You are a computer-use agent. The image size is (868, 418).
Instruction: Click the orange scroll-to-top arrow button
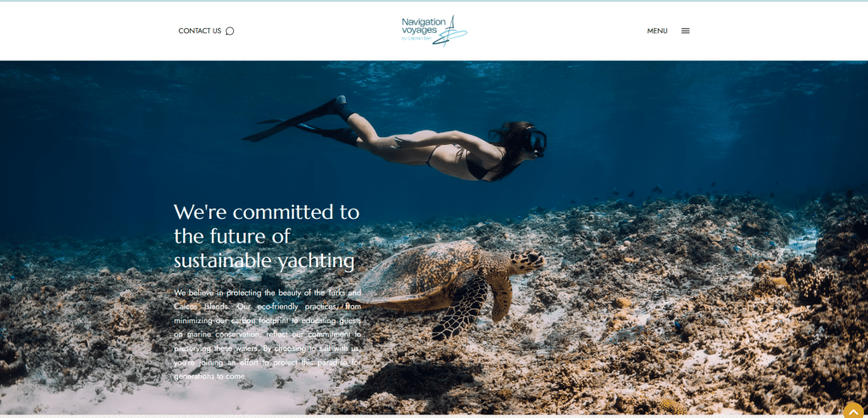pyautogui.click(x=854, y=410)
